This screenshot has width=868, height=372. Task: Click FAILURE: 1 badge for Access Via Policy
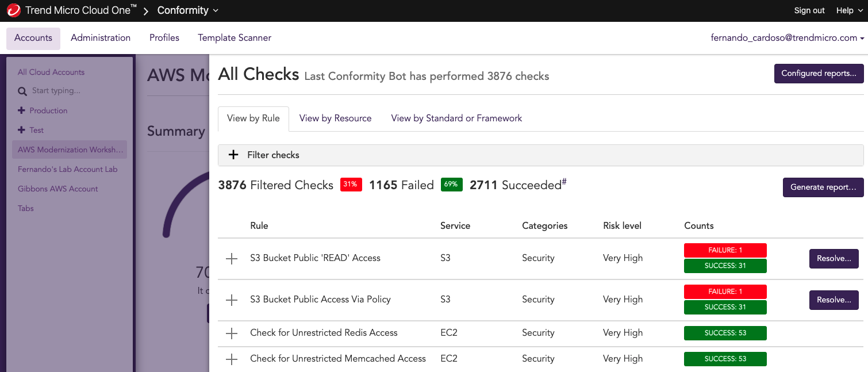[725, 292]
